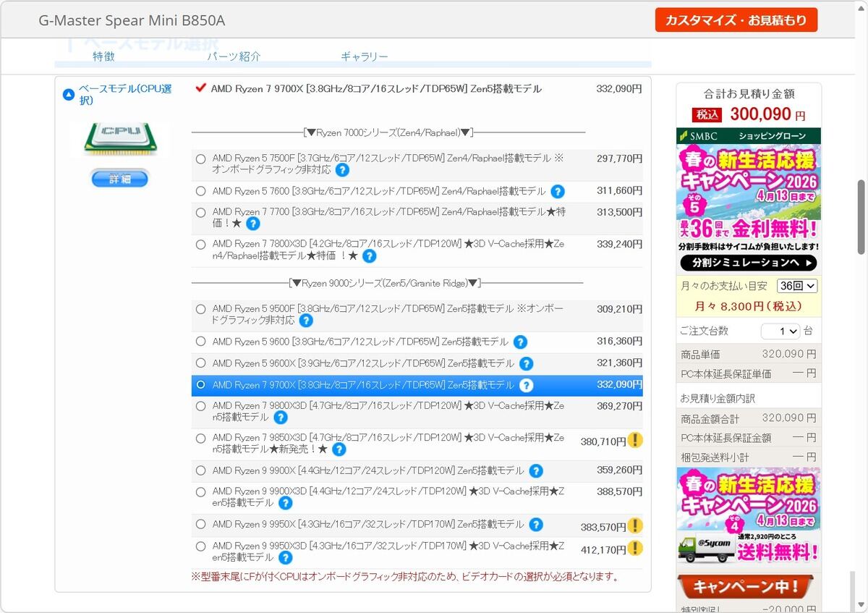Screen dimensions: 868x613
Task: Click the blue 詳細 button under CPU
Action: [119, 178]
